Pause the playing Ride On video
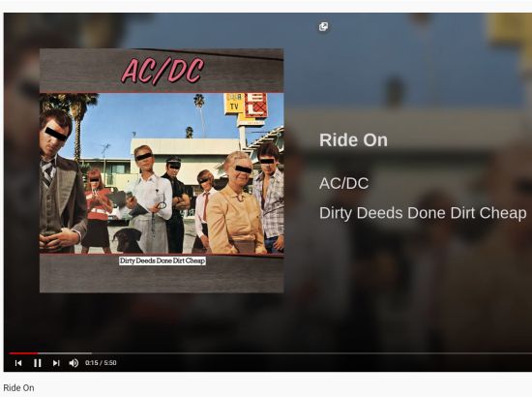 (x=38, y=363)
